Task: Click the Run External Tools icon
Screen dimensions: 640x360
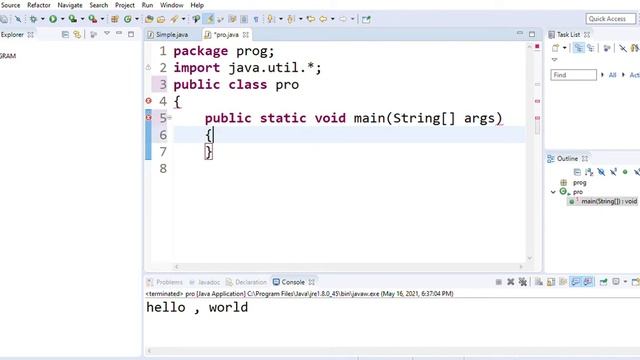Action: (x=93, y=19)
